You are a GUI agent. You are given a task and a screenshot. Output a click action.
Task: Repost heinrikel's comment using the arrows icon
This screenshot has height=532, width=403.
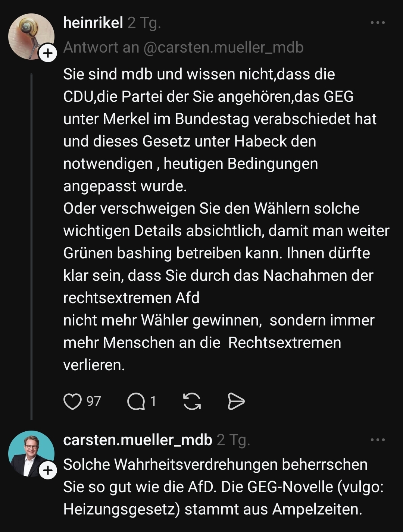tap(192, 402)
